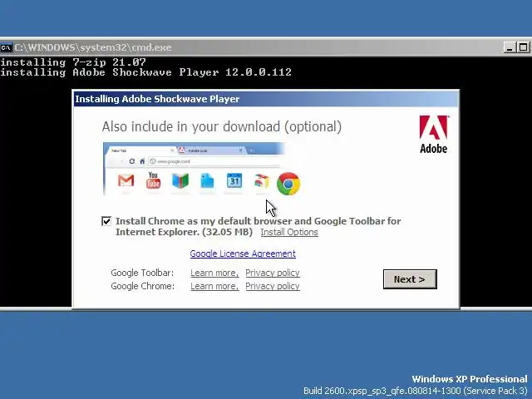Open the Google License Agreement link
The image size is (532, 399).
[x=243, y=254]
